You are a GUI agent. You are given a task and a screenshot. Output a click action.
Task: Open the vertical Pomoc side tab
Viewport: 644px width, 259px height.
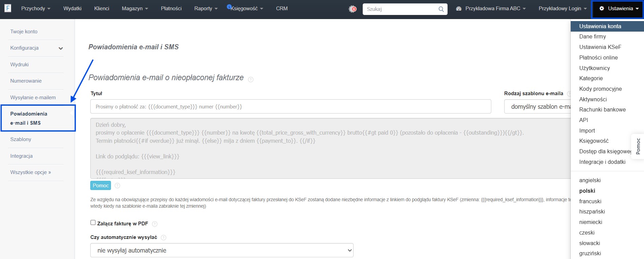pyautogui.click(x=638, y=146)
